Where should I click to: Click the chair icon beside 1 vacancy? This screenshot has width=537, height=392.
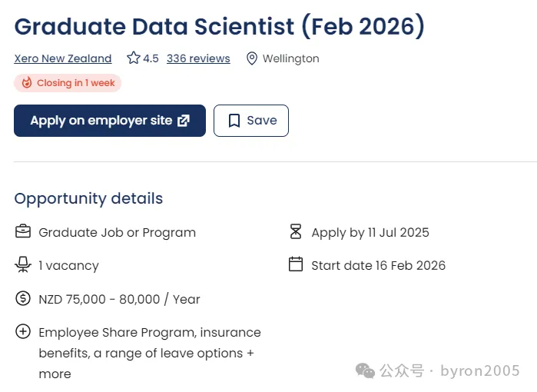pos(23,265)
